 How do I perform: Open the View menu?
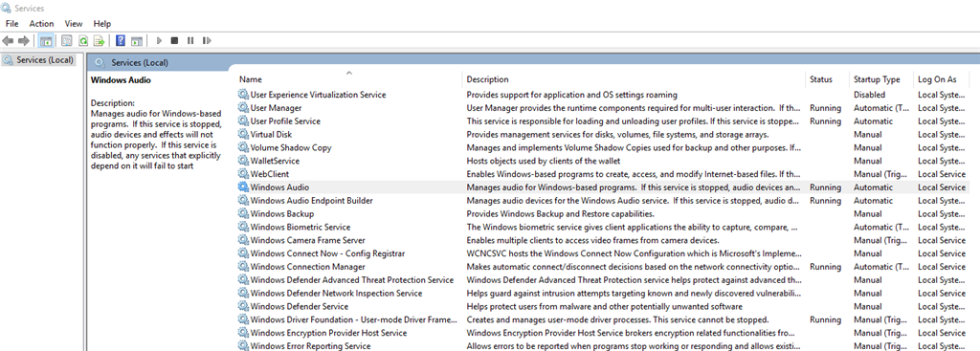pos(74,24)
